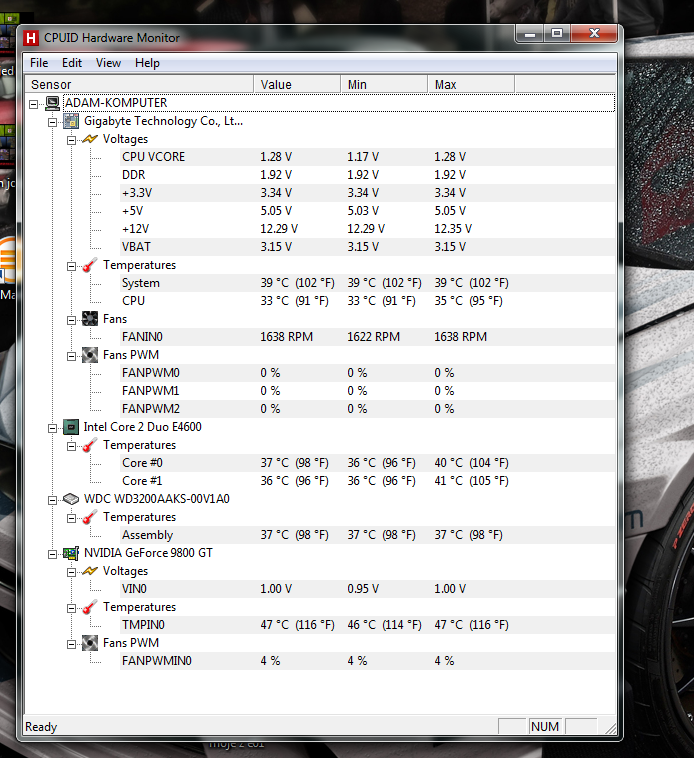Image resolution: width=694 pixels, height=758 pixels.
Task: Click the NVIDIA Voltages lightning icon
Action: 90,571
